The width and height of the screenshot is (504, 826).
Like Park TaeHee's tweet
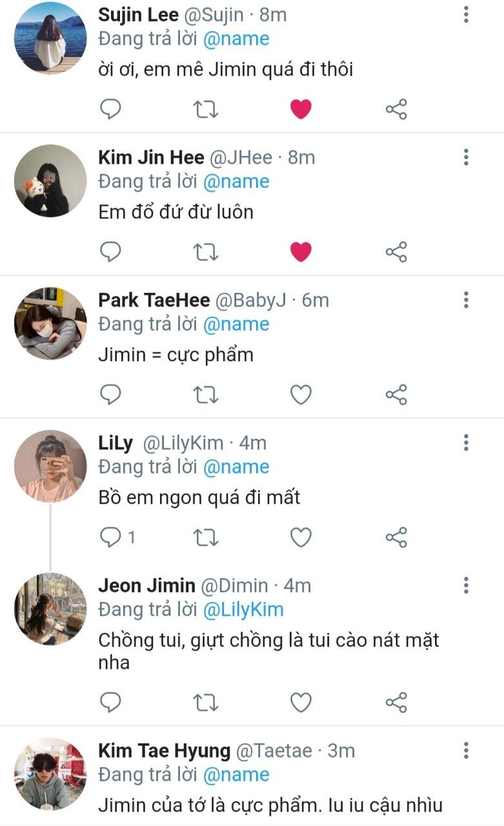(x=301, y=394)
